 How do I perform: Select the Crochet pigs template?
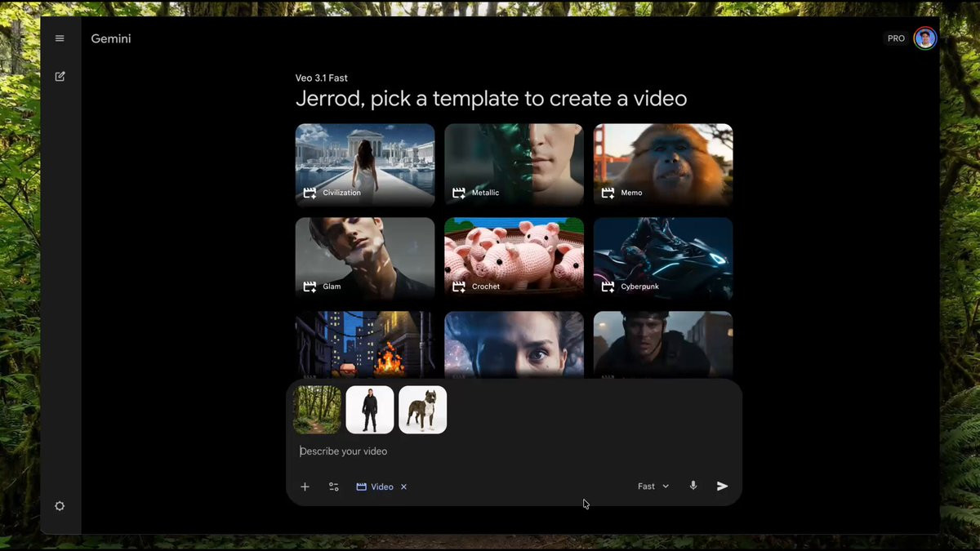pyautogui.click(x=514, y=258)
